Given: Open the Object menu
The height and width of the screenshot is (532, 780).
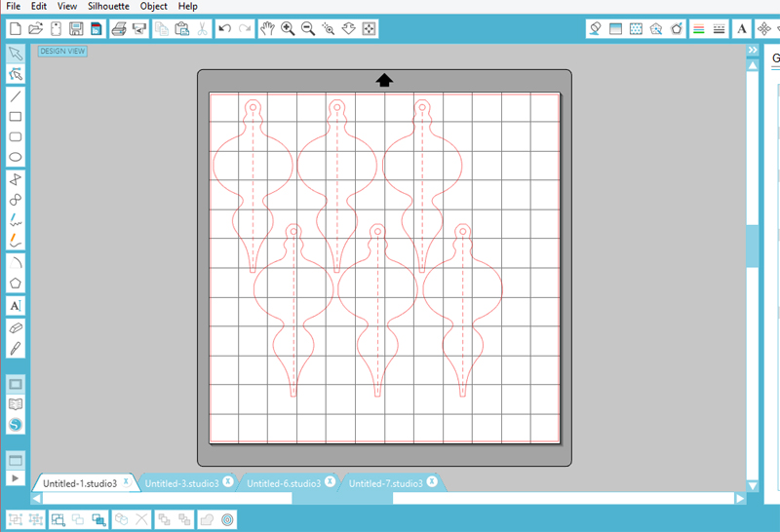Looking at the screenshot, I should [x=153, y=6].
